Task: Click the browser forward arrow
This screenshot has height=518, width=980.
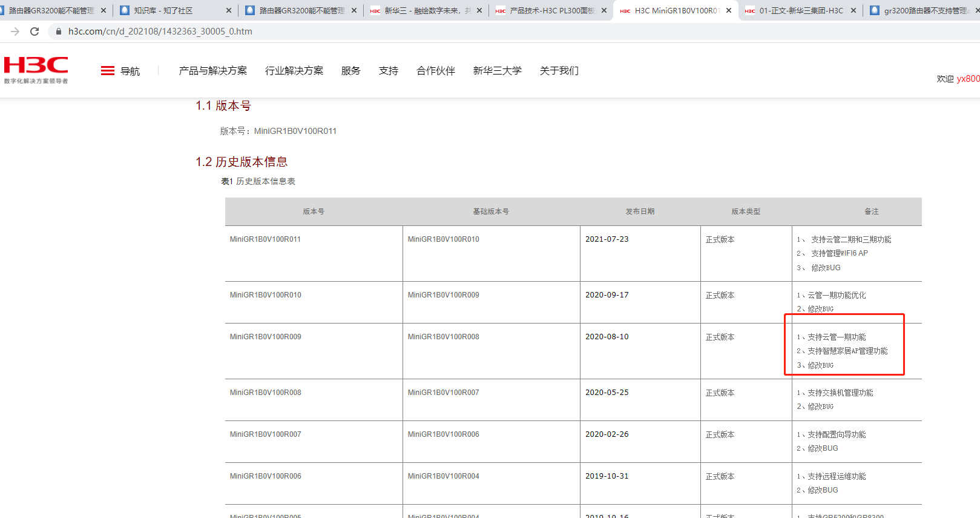Action: pyautogui.click(x=15, y=32)
